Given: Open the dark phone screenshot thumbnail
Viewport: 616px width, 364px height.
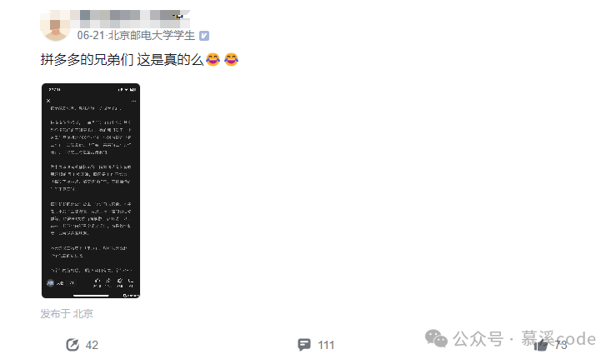Looking at the screenshot, I should pyautogui.click(x=91, y=191).
